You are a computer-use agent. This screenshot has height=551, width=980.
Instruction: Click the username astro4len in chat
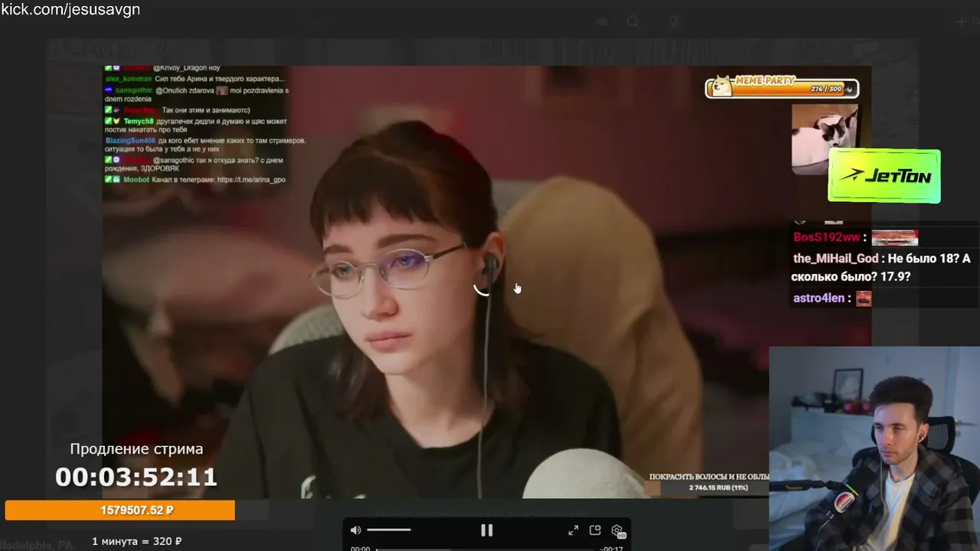tap(819, 298)
